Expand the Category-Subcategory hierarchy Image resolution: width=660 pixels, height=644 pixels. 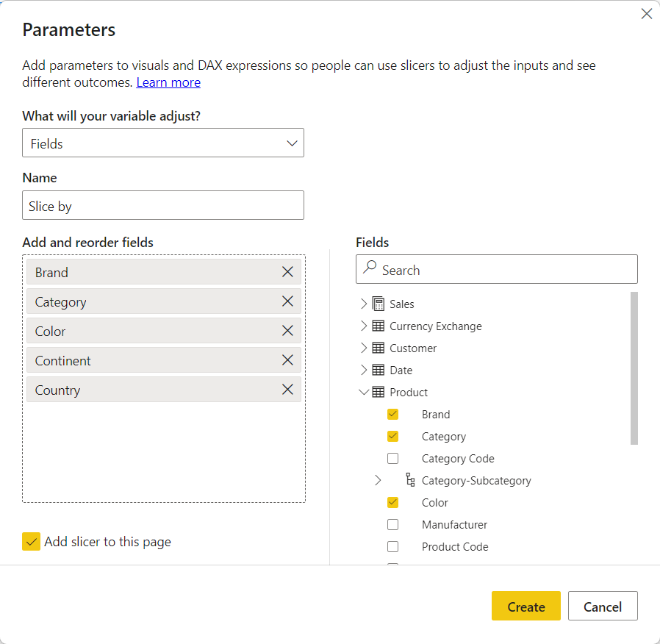click(x=378, y=481)
